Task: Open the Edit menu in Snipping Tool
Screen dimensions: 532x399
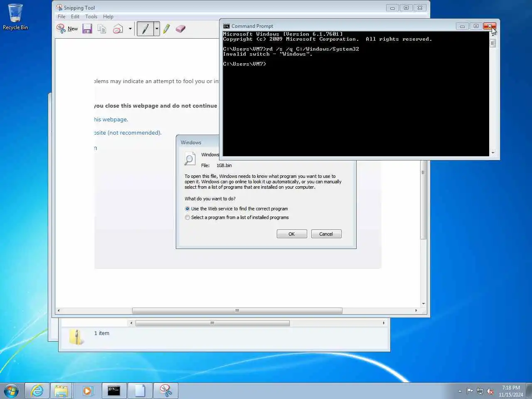Action: point(75,17)
